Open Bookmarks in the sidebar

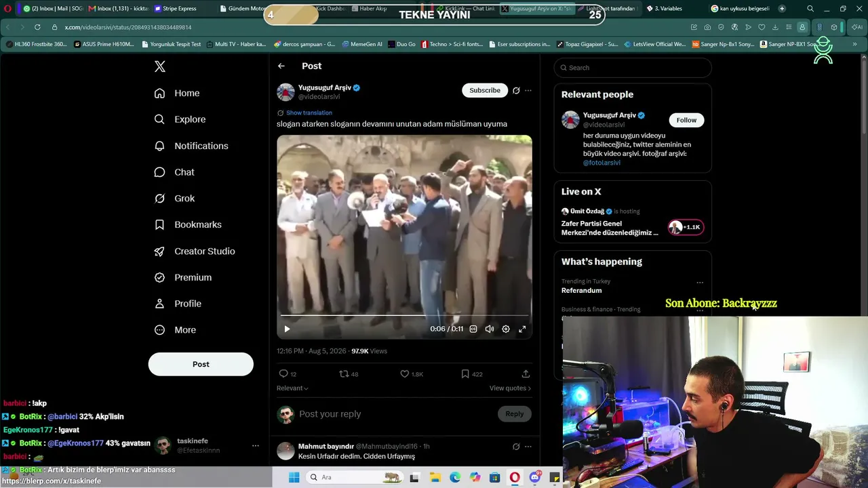click(x=188, y=224)
